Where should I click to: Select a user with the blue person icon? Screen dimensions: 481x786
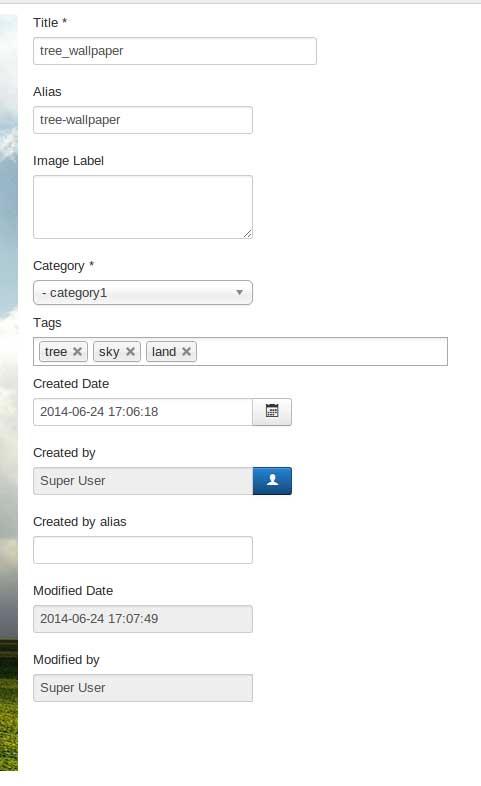coord(272,481)
